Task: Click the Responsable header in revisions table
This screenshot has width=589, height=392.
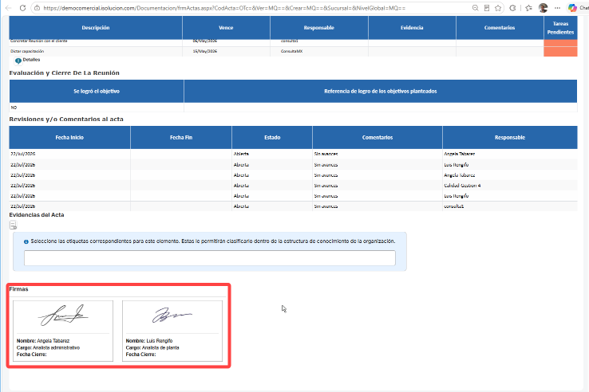Action: point(510,137)
